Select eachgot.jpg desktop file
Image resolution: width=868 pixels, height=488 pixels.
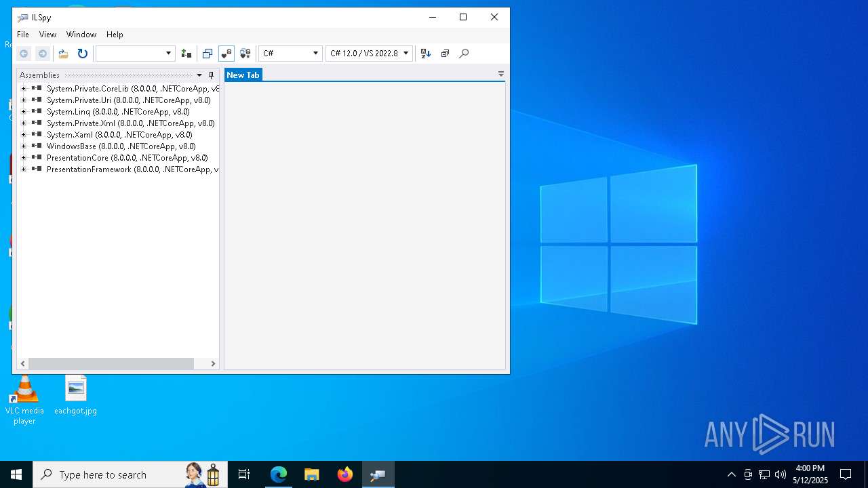[75, 395]
